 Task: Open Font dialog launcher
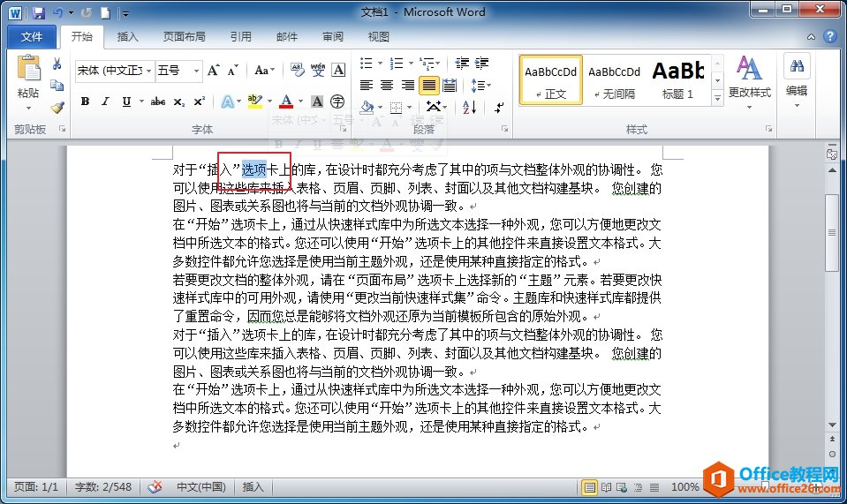pos(343,129)
